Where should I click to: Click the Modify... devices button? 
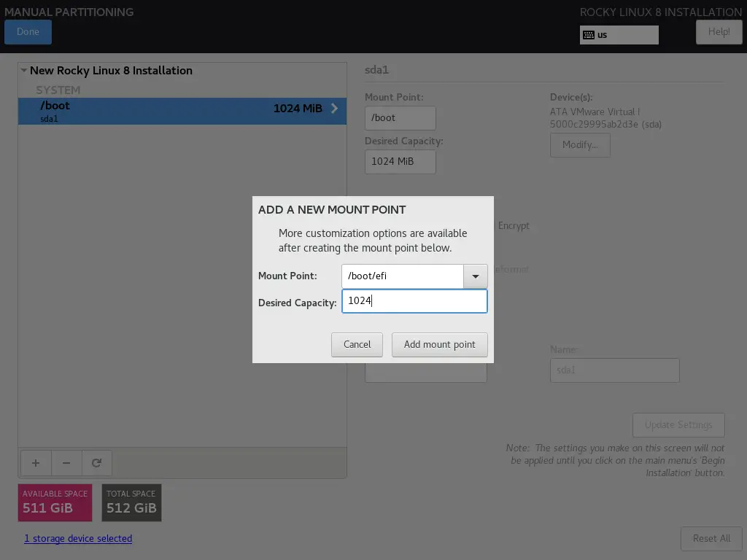point(580,145)
